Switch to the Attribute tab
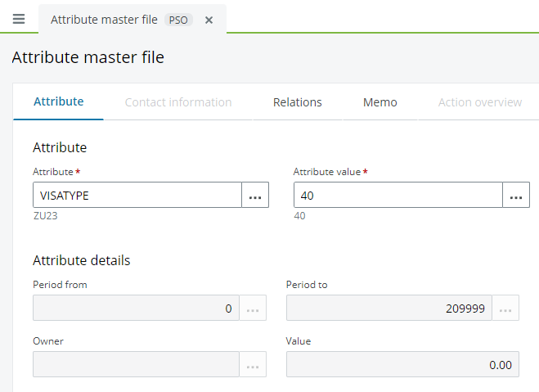Viewport: 539px width, 392px height. click(x=58, y=102)
